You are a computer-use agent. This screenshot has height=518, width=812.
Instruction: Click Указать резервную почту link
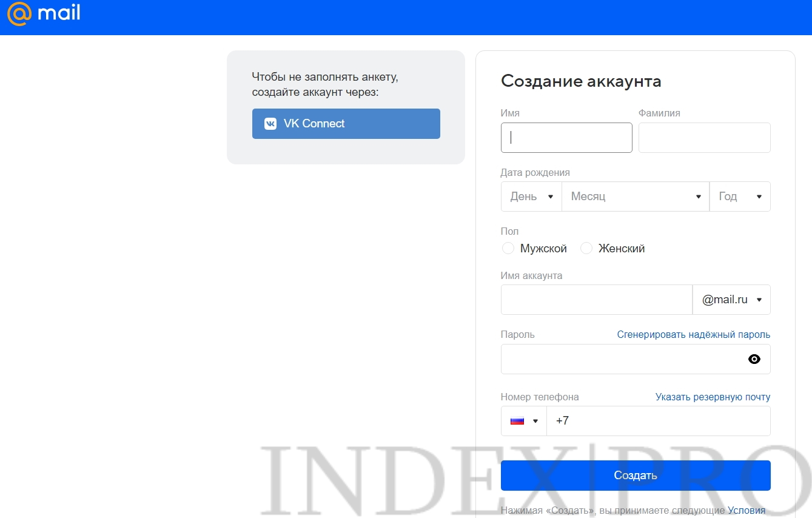pos(713,397)
